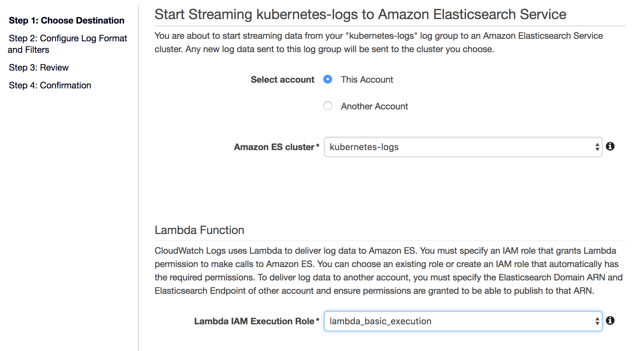Open the Amazon ES cluster dropdown
Image resolution: width=644 pixels, height=351 pixels.
pos(461,147)
